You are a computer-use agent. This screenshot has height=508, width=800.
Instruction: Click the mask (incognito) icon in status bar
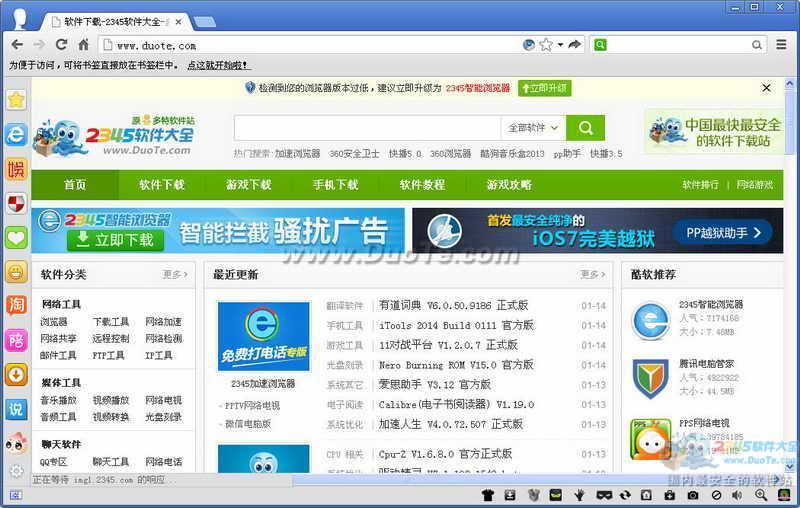pos(604,495)
